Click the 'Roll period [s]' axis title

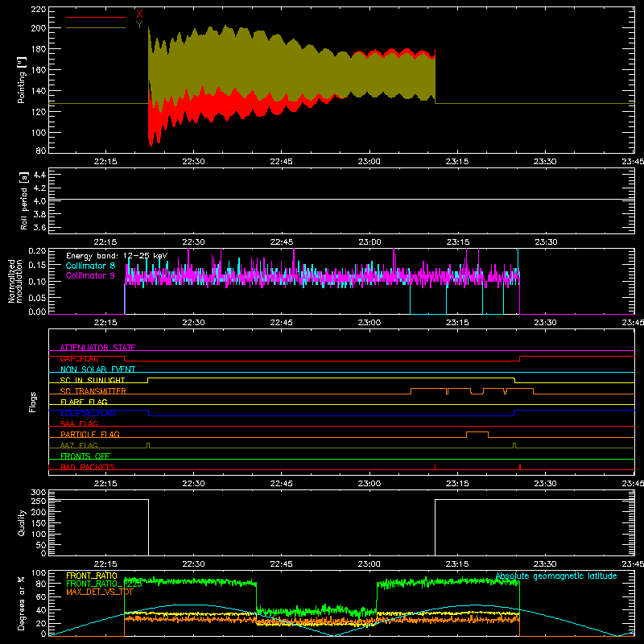(x=23, y=200)
